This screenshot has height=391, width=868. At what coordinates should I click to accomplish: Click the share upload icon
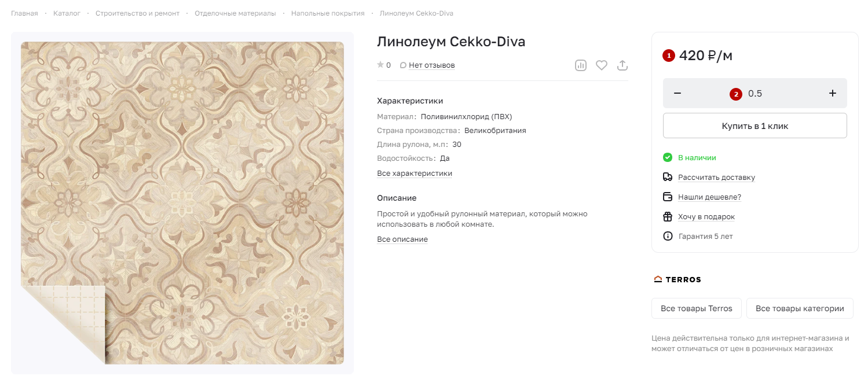click(622, 65)
